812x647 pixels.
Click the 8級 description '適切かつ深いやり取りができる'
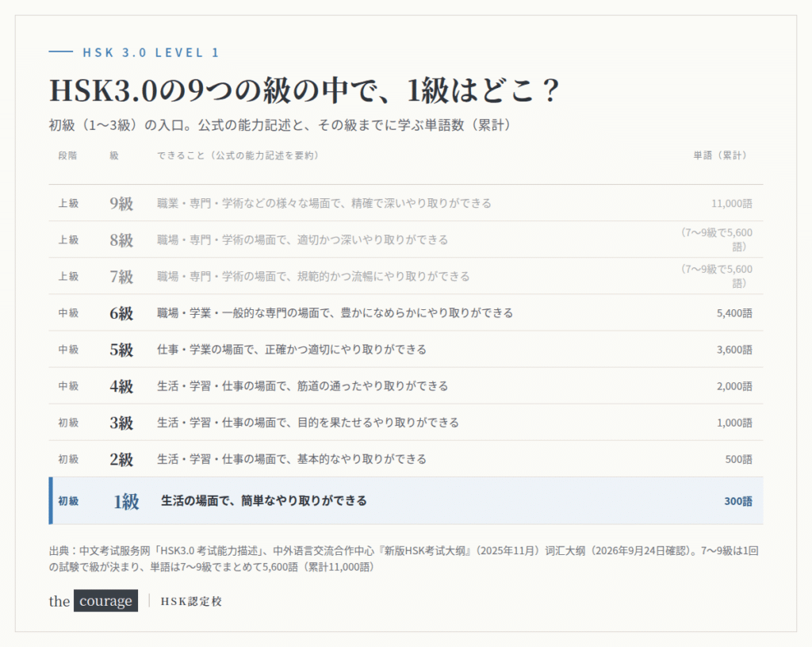[x=373, y=240]
